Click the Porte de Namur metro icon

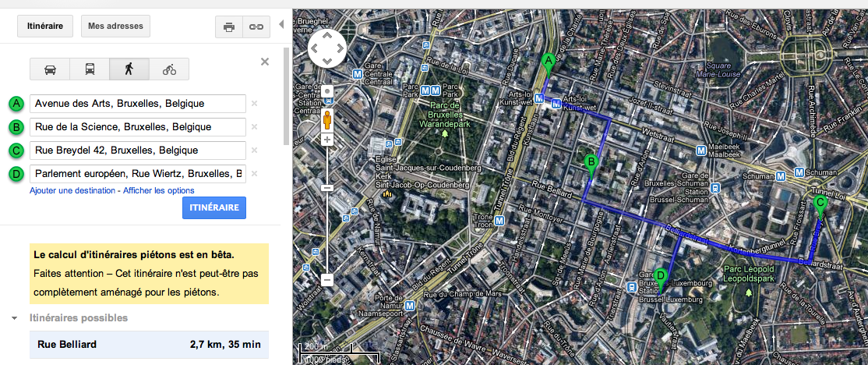point(410,305)
